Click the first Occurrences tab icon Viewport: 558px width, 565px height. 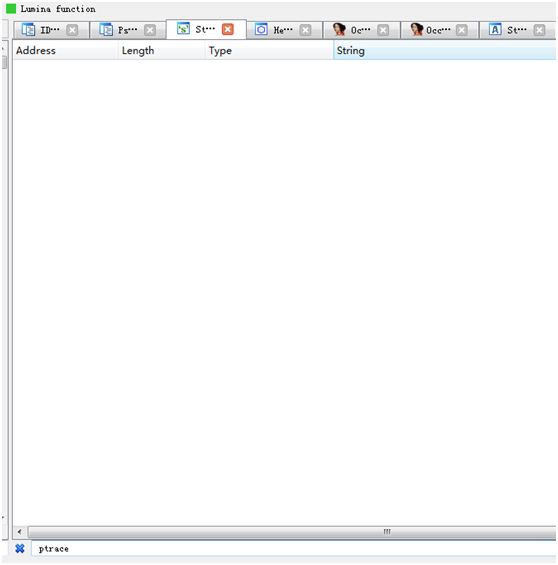tap(339, 30)
